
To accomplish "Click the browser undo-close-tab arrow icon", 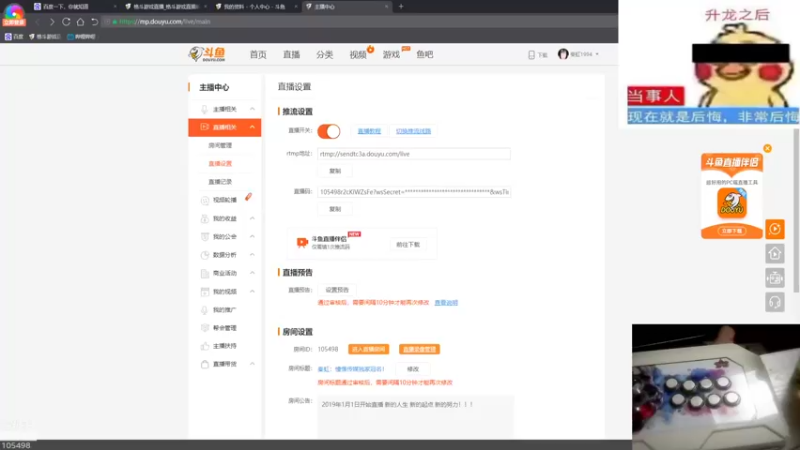I will click(94, 21).
